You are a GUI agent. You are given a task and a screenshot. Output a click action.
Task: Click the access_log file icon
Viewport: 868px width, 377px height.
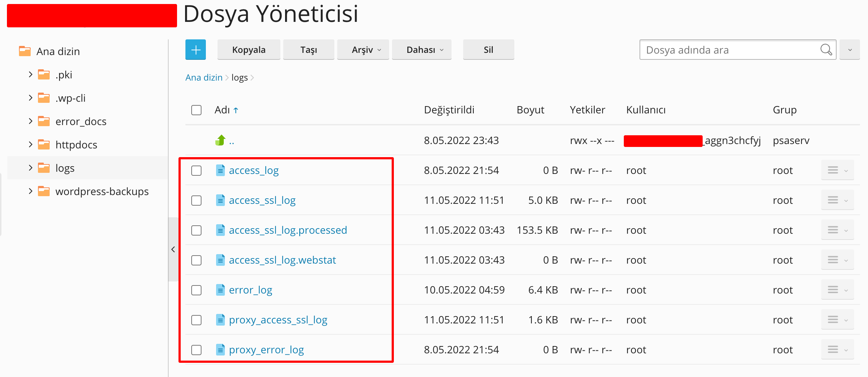tap(220, 170)
